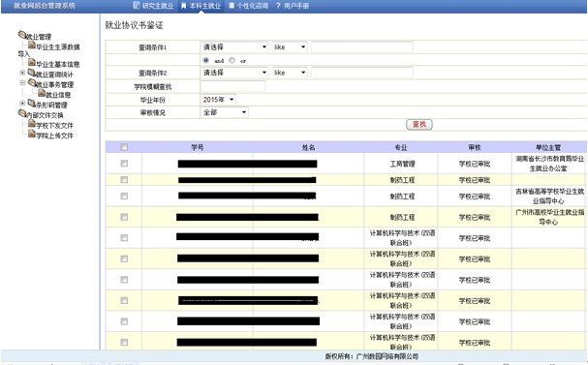Click the 就业协议书鉴证 page title
The height and width of the screenshot is (365, 588).
134,25
